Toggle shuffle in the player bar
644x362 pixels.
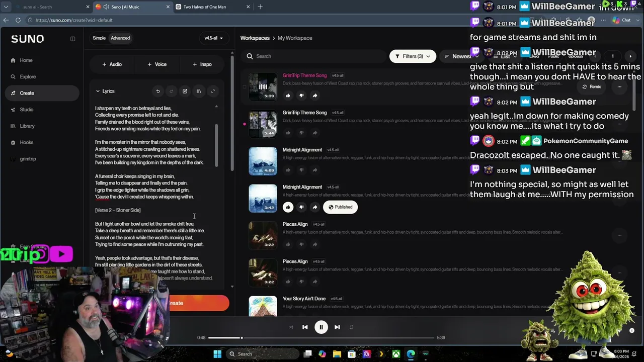[x=291, y=327]
